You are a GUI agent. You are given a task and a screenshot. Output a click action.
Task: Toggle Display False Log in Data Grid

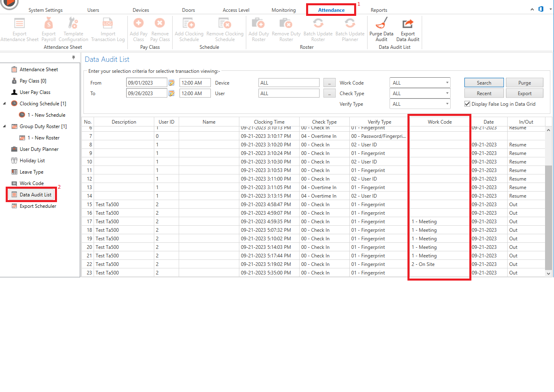tap(467, 104)
